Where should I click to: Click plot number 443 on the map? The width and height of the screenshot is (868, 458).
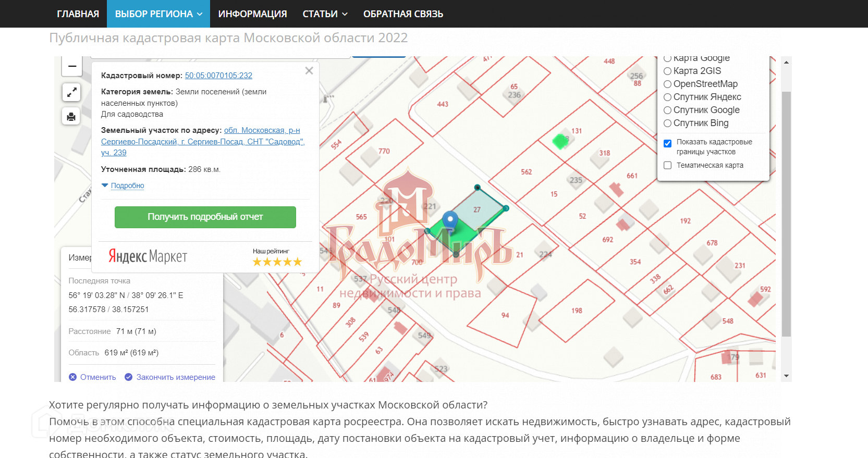tap(443, 104)
